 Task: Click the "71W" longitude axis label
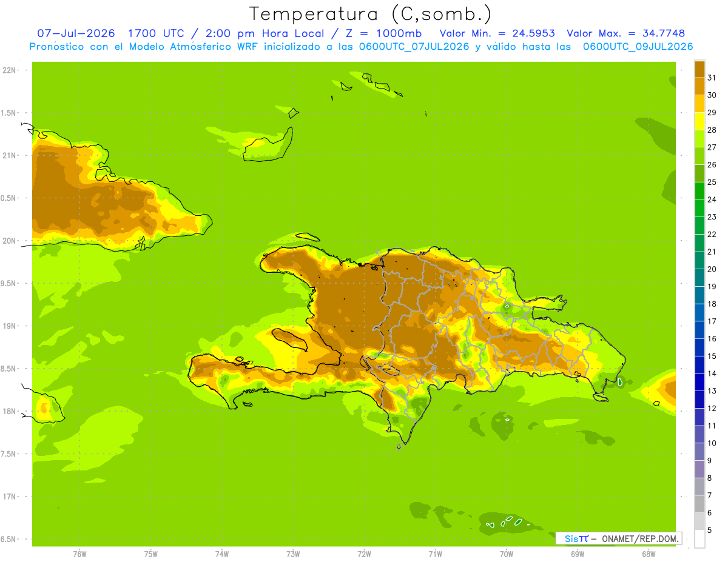435,554
